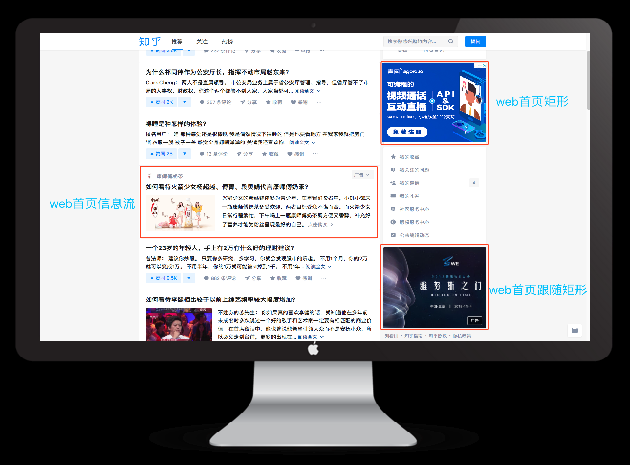Open the feed ad advertiser name
Screen dimensions: 630x465
[170, 176]
